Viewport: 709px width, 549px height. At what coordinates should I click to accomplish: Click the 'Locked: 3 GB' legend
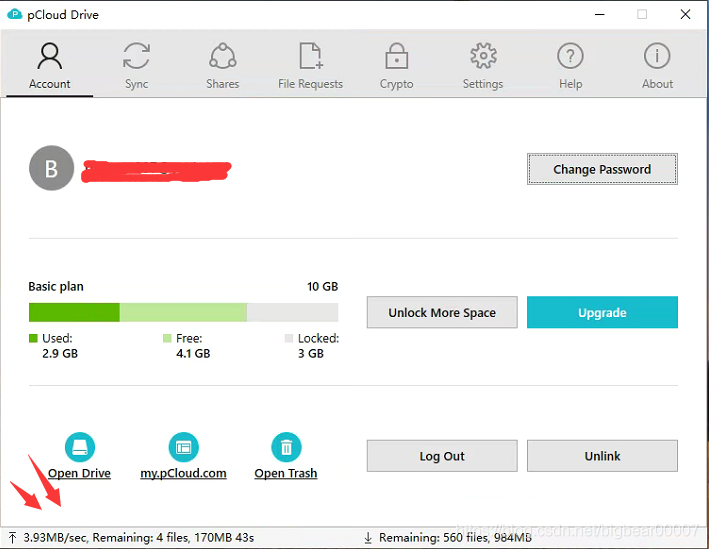coord(312,346)
